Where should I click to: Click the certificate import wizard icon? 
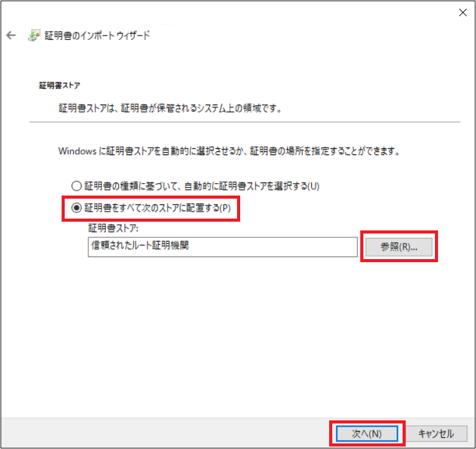[x=34, y=35]
